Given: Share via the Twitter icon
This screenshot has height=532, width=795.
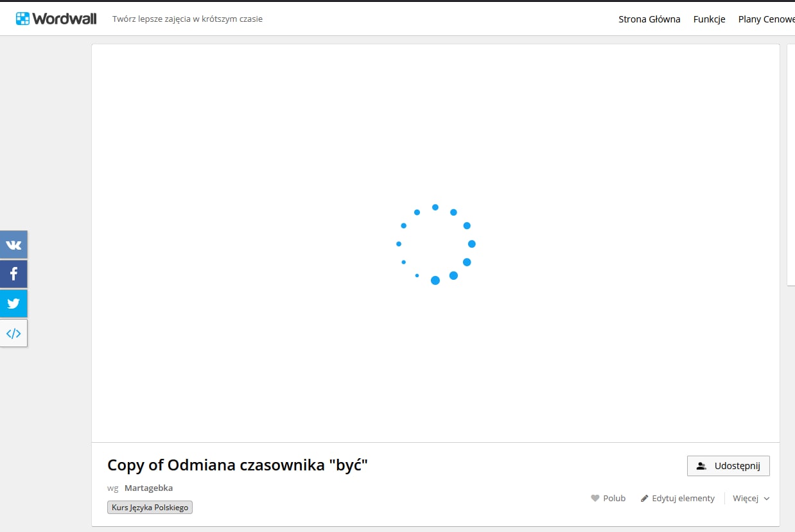Looking at the screenshot, I should 13,304.
